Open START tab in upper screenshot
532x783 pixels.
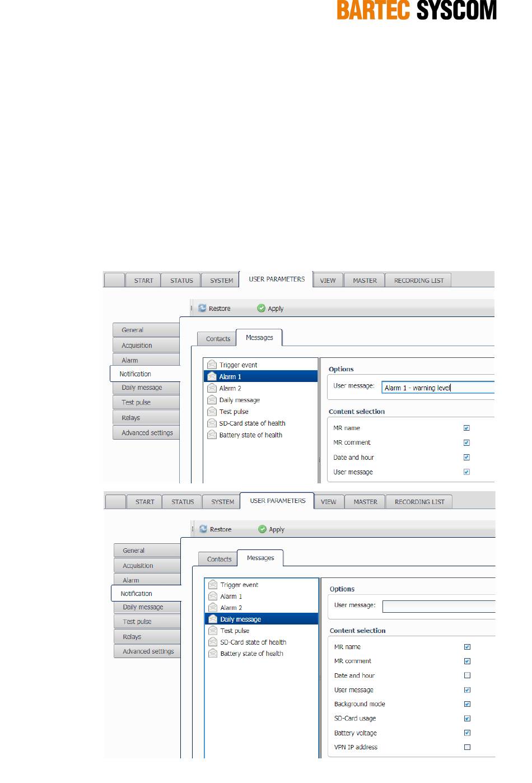[x=143, y=281]
